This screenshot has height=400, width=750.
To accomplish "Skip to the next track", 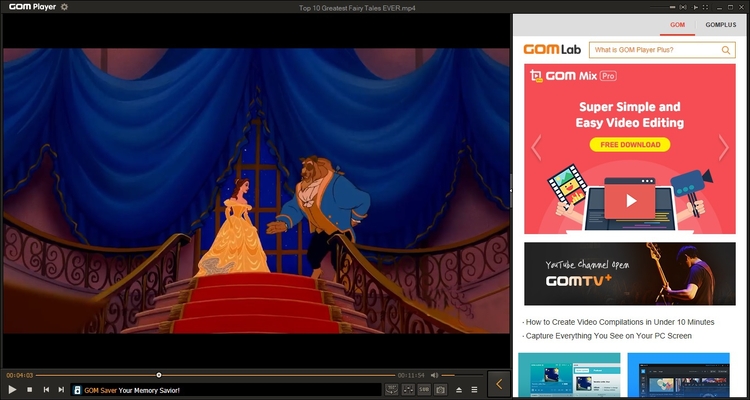I will 61,389.
